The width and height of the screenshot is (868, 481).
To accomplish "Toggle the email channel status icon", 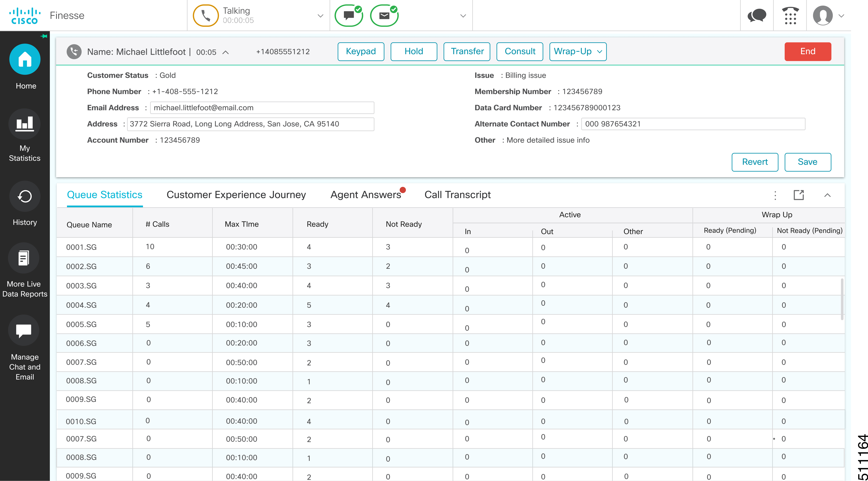I will tap(384, 16).
